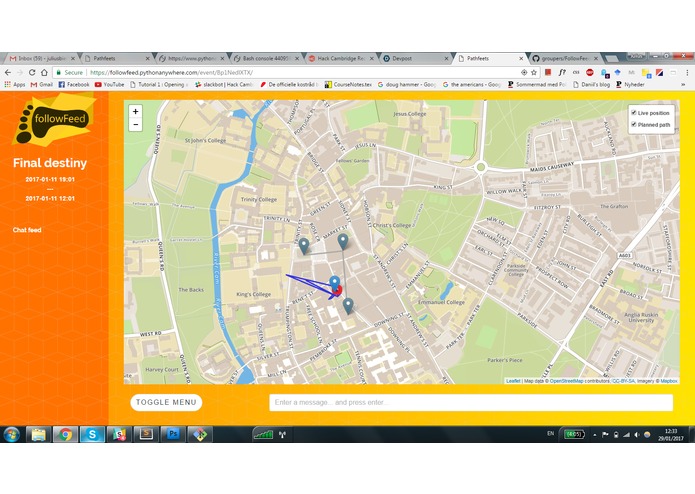Focus the chat message input field
The image size is (695, 494).
[x=471, y=402]
